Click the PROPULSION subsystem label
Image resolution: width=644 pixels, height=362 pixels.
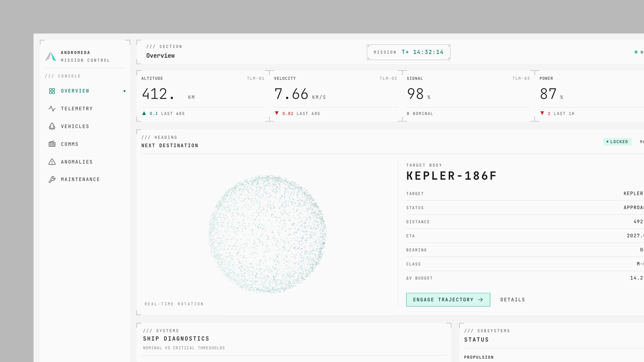tap(479, 357)
